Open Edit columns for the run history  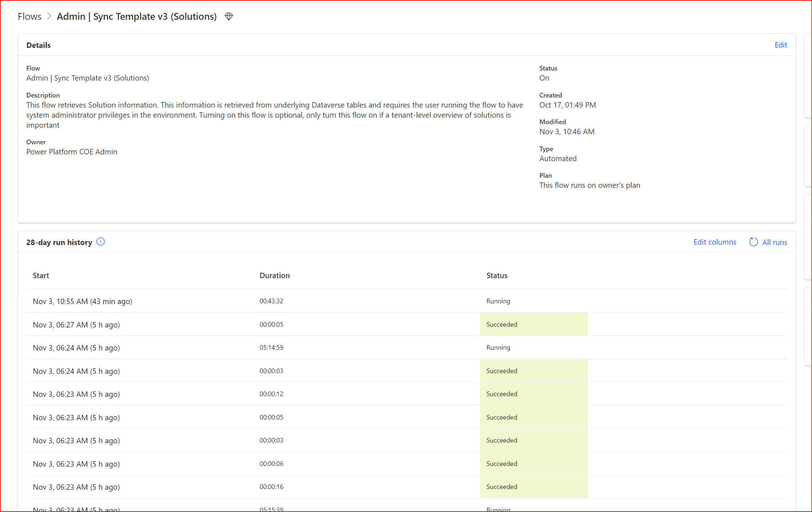coord(715,242)
